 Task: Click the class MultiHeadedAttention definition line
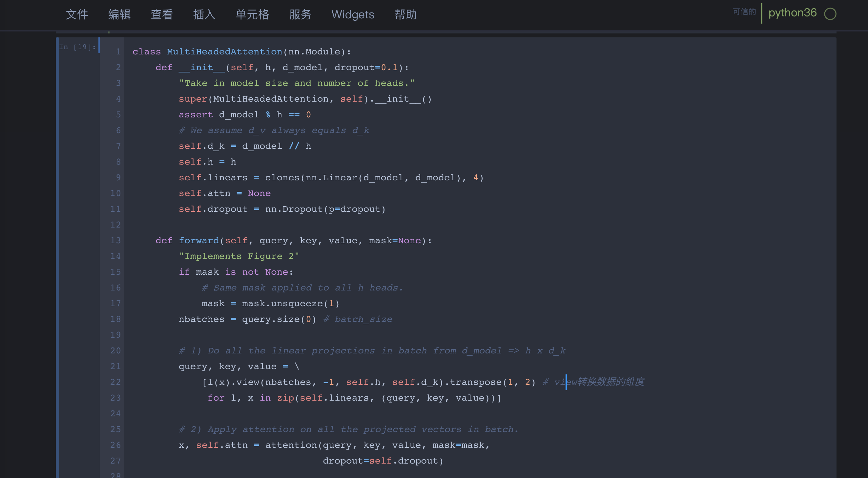tap(241, 51)
